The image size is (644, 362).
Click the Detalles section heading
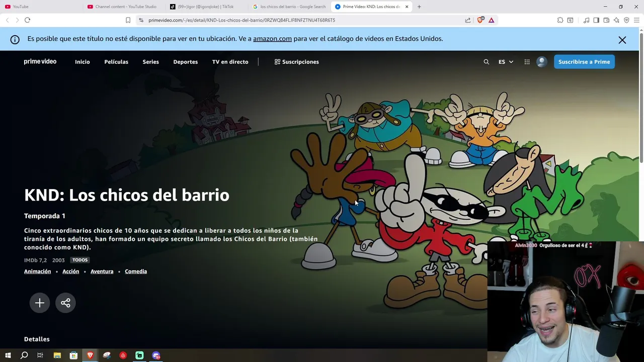click(37, 339)
